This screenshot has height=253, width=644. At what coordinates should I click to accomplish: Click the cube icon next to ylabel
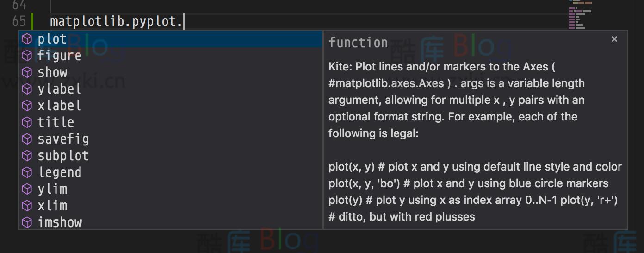(x=27, y=89)
